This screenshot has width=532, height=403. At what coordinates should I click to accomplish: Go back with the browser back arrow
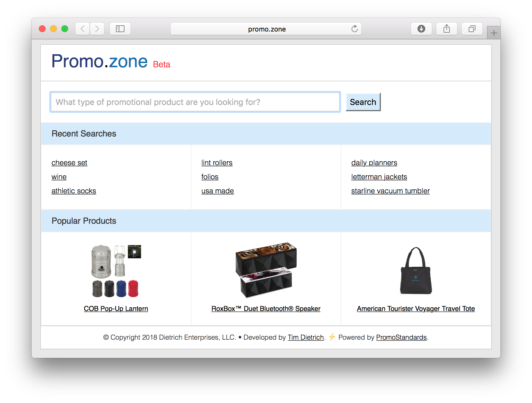tap(82, 29)
